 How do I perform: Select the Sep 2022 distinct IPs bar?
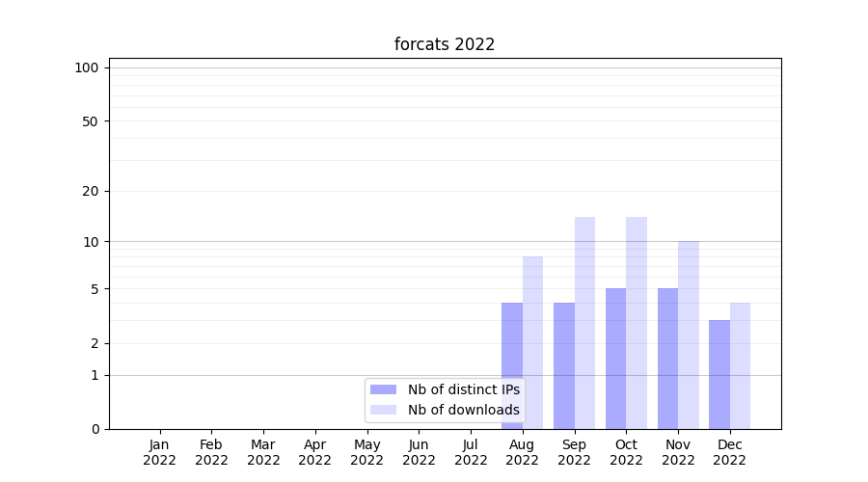(564, 365)
